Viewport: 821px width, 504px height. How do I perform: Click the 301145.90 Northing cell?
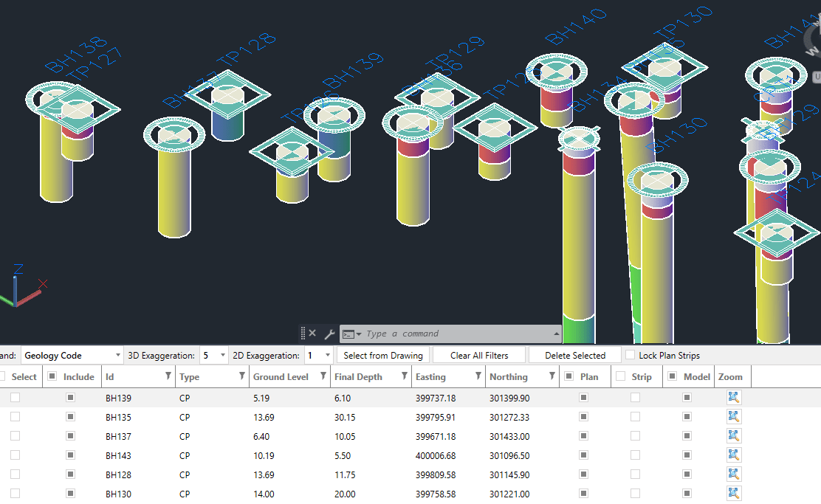point(509,474)
